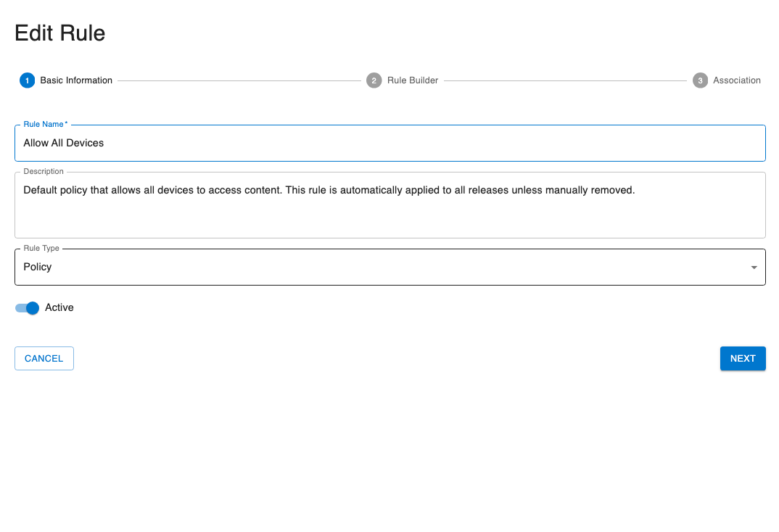Viewport: 779px width, 532px height.
Task: Click the progress connector line between steps
Action: [x=239, y=80]
